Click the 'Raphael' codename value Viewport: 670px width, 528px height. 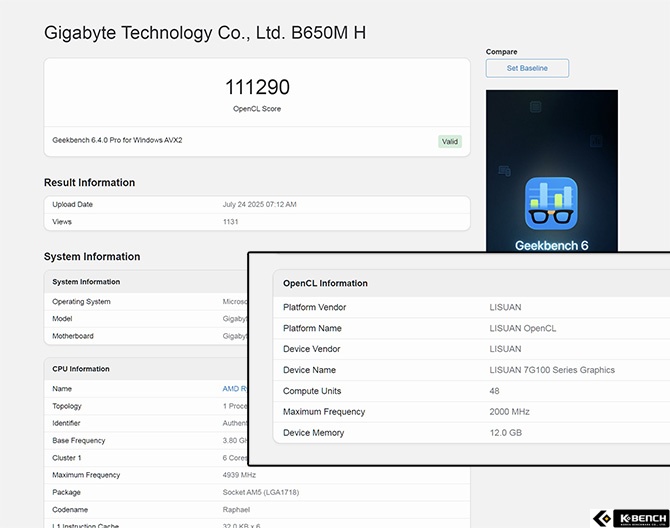point(236,510)
